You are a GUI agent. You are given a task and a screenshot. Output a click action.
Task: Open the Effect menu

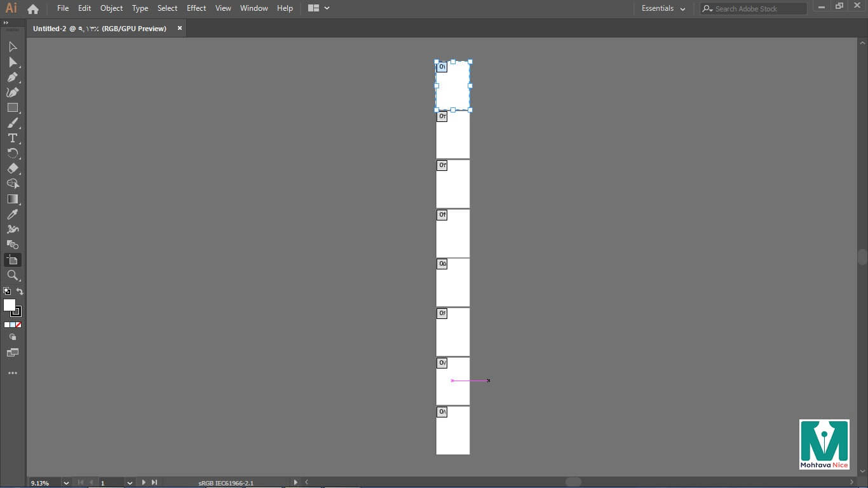click(196, 8)
